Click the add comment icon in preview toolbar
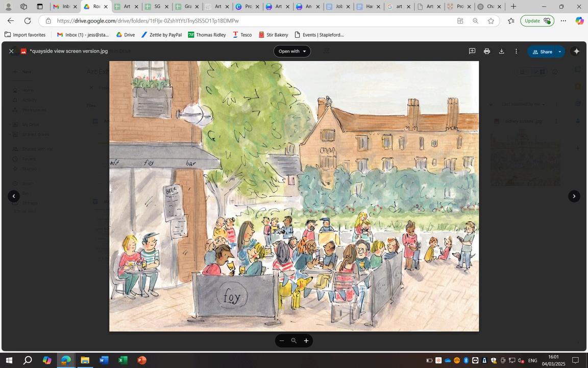Screen dimensions: 588x368 click(472, 51)
